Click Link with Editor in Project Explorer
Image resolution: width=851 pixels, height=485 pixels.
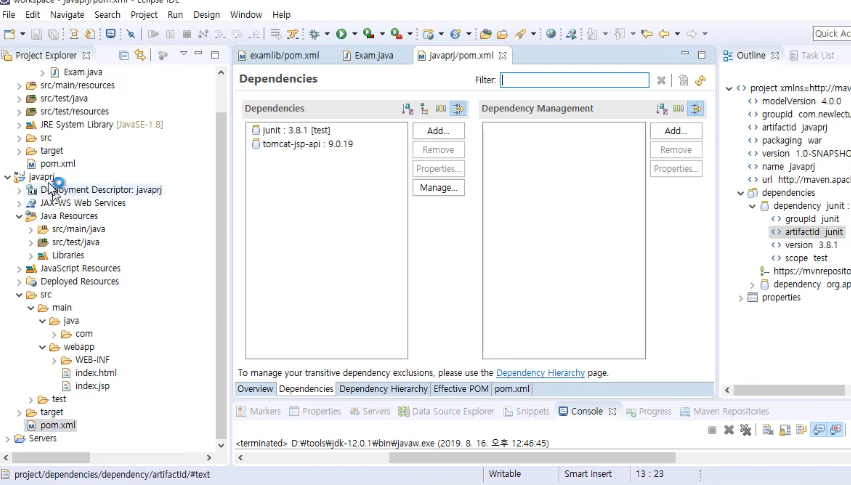coord(140,55)
